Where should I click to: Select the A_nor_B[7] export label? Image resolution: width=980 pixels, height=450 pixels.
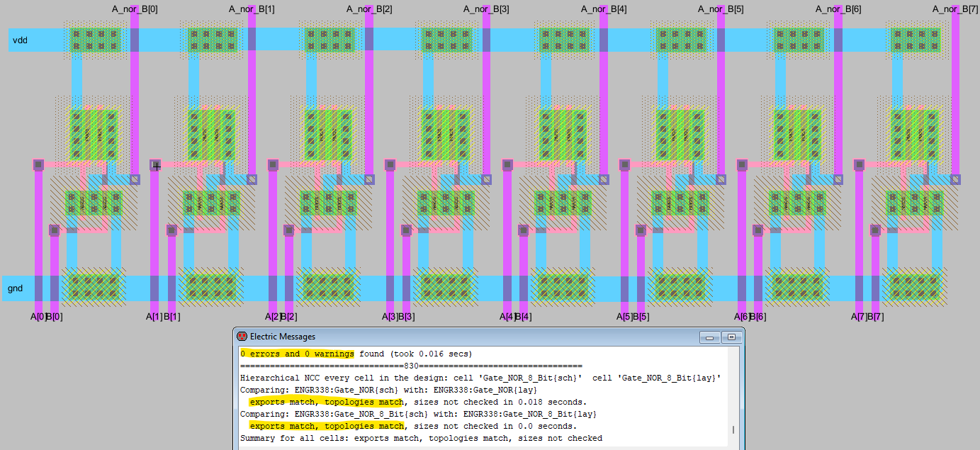click(x=954, y=9)
